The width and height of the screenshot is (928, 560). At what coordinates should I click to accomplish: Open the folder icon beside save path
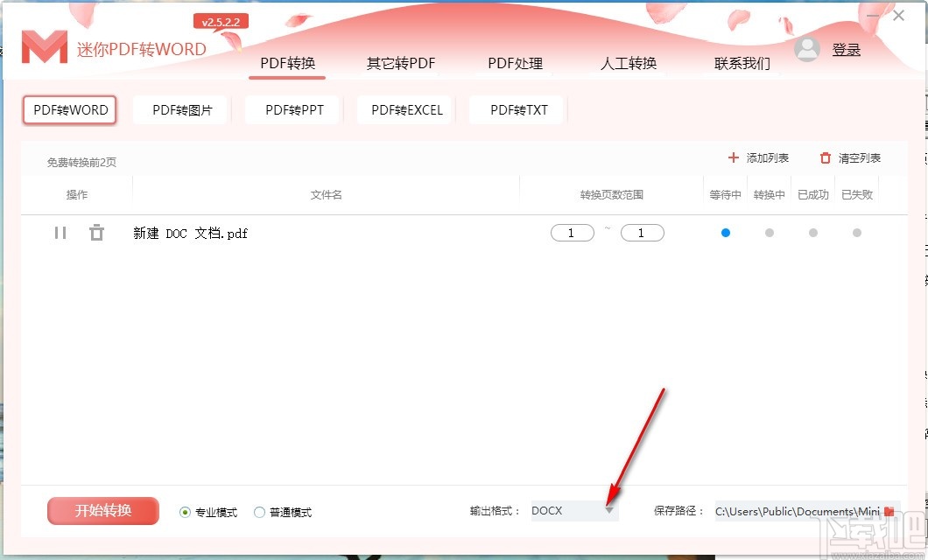(x=889, y=511)
